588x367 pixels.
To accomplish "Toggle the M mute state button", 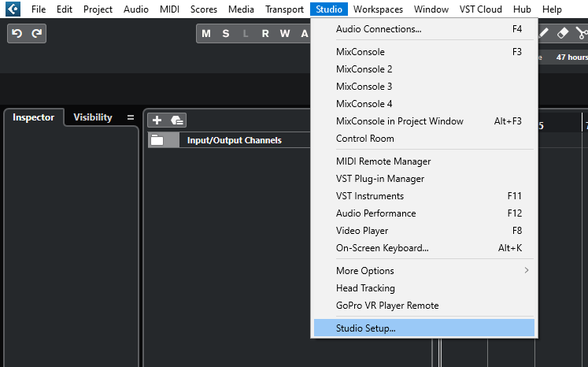I will [206, 34].
